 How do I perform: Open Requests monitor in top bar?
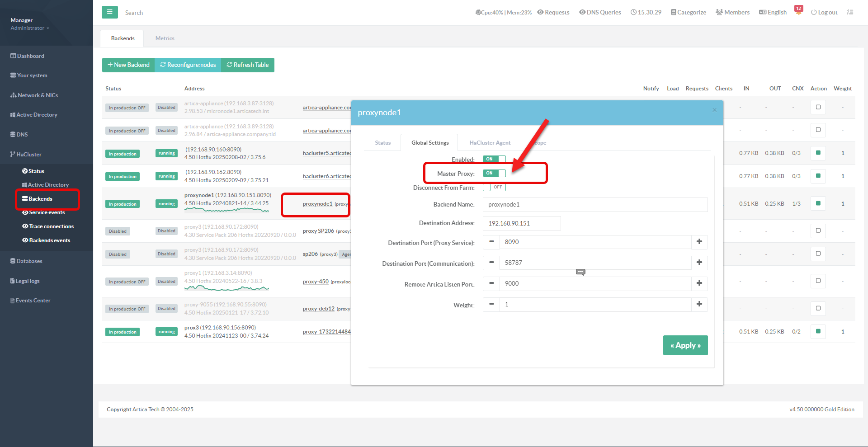(x=553, y=12)
